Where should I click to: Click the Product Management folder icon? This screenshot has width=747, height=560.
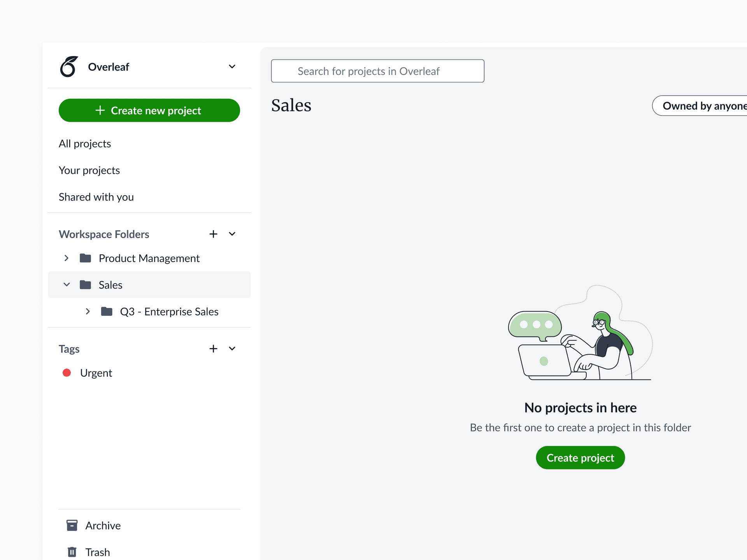tap(85, 258)
